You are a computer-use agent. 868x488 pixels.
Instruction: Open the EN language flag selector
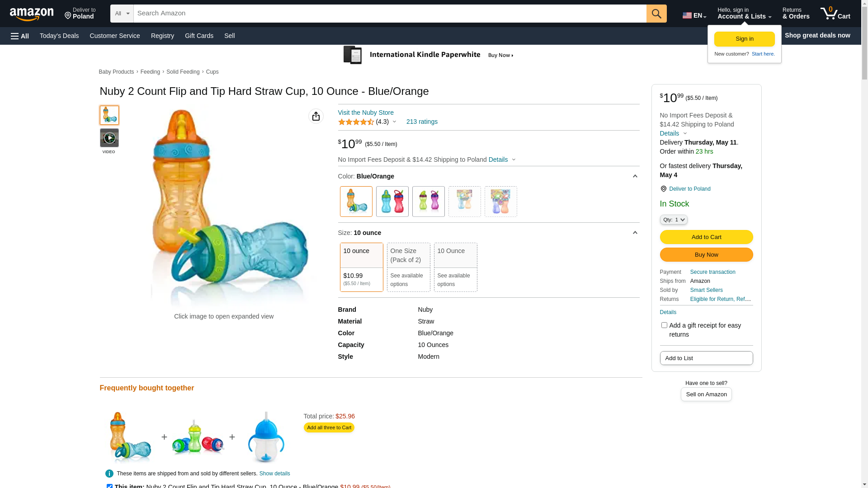coord(694,15)
